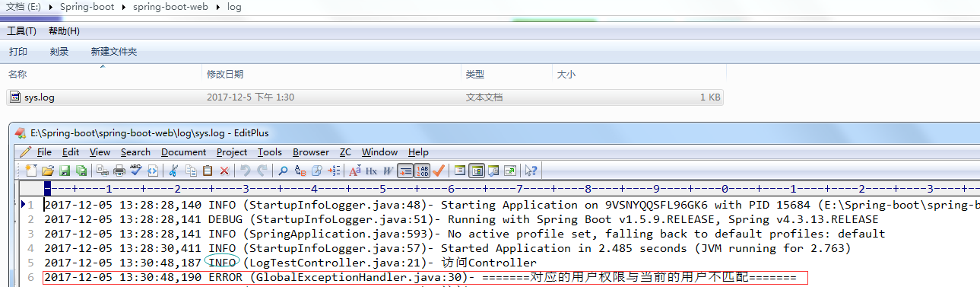Click the Replace toolbar icon
Image resolution: width=980 pixels, height=287 pixels.
pyautogui.click(x=300, y=171)
